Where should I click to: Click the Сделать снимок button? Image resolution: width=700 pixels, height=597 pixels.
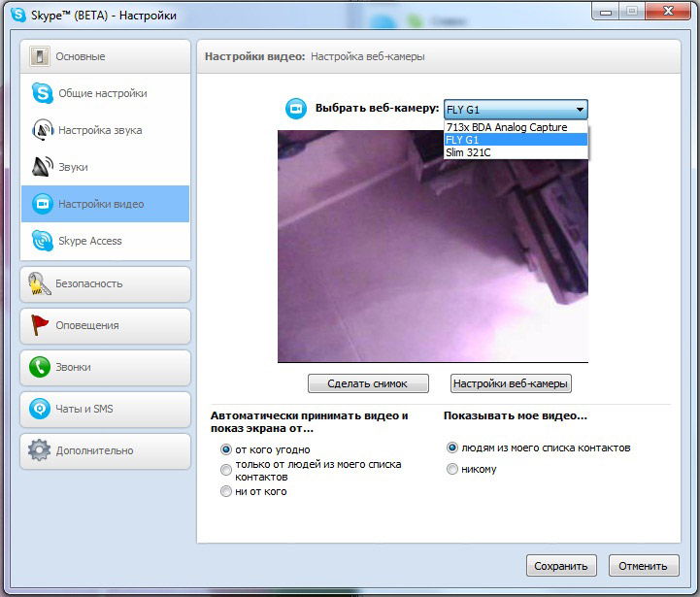pos(368,383)
